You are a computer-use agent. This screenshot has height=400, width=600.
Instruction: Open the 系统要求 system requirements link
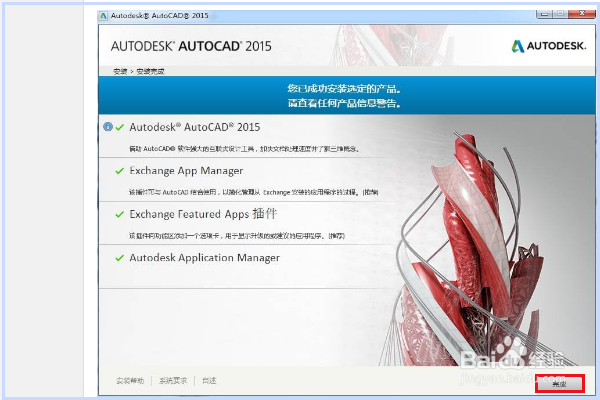point(173,380)
